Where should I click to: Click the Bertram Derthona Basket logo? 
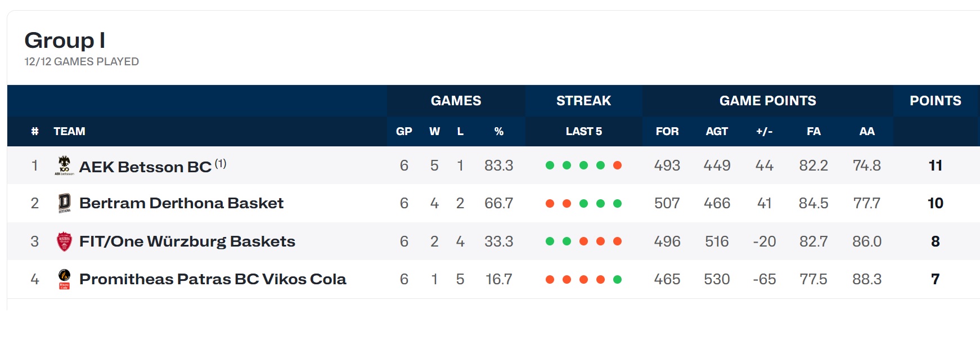65,203
